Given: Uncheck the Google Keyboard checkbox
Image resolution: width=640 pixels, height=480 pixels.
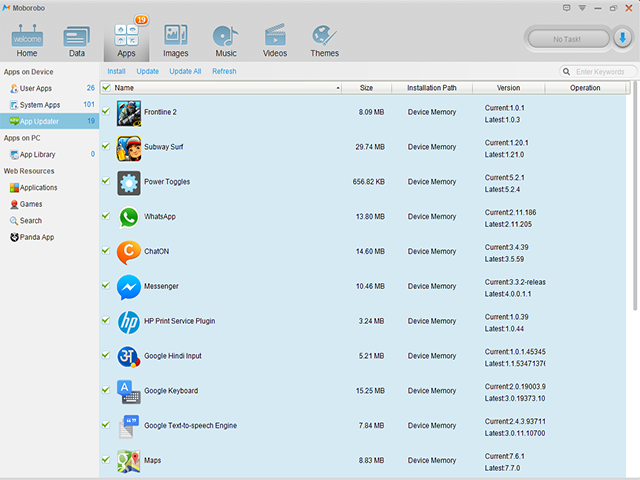Looking at the screenshot, I should tap(106, 389).
